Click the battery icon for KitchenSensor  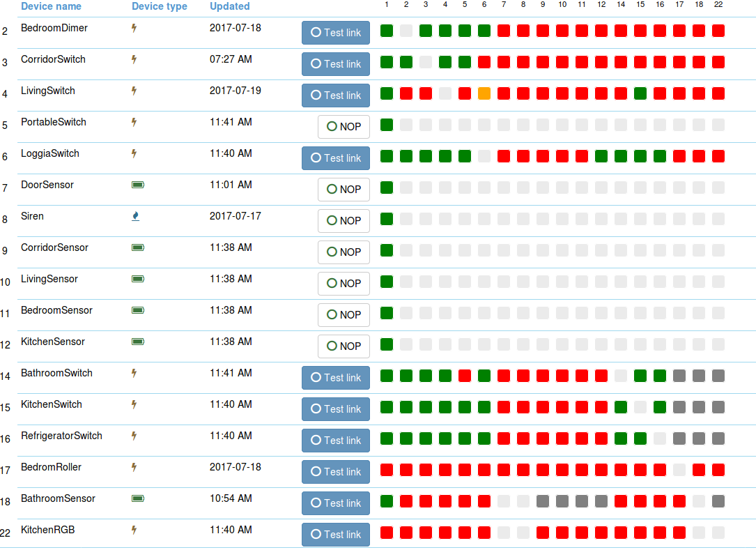click(x=138, y=342)
